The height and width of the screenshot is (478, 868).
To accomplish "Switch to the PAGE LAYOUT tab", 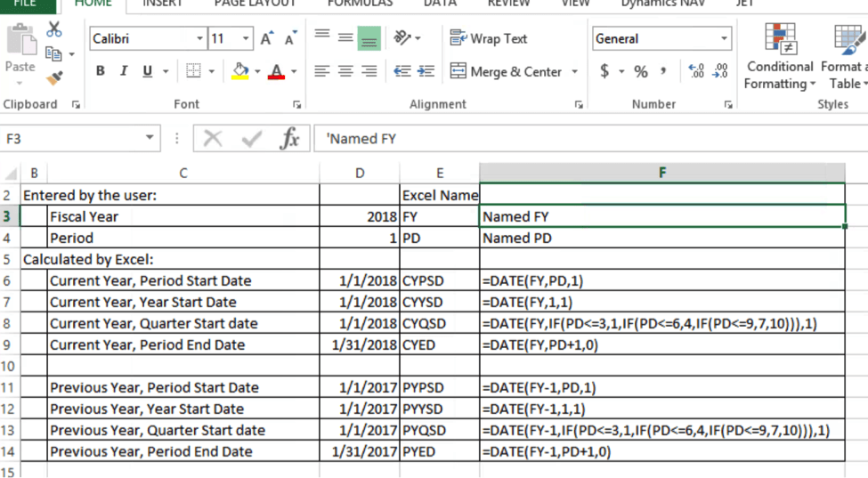I will [255, 4].
